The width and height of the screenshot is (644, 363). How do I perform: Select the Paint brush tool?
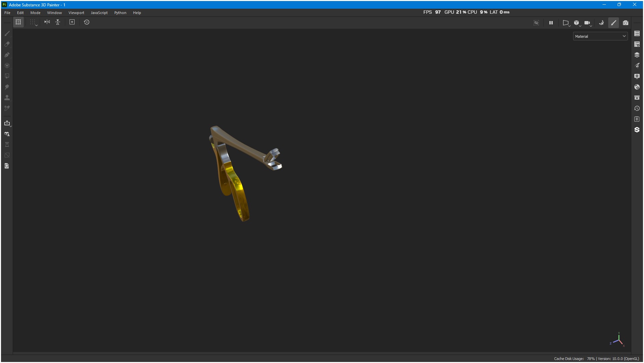(x=7, y=33)
